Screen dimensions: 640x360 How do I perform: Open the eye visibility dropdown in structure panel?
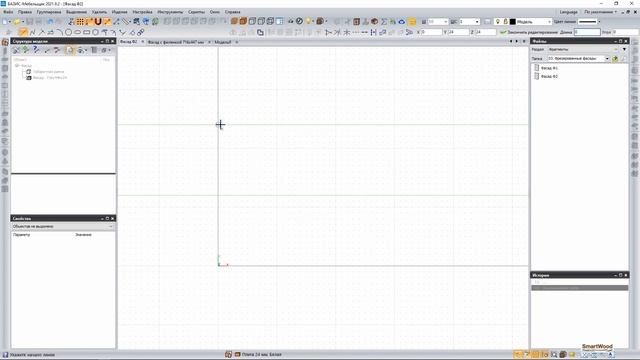coord(82,50)
